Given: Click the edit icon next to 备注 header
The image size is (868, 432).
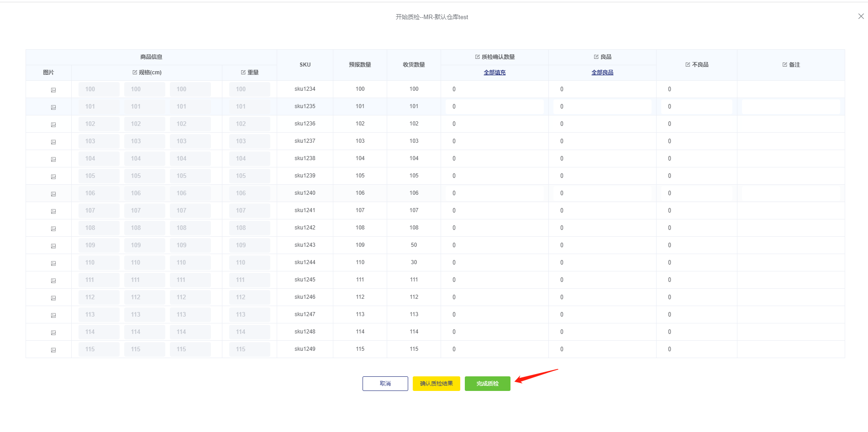Looking at the screenshot, I should 785,65.
